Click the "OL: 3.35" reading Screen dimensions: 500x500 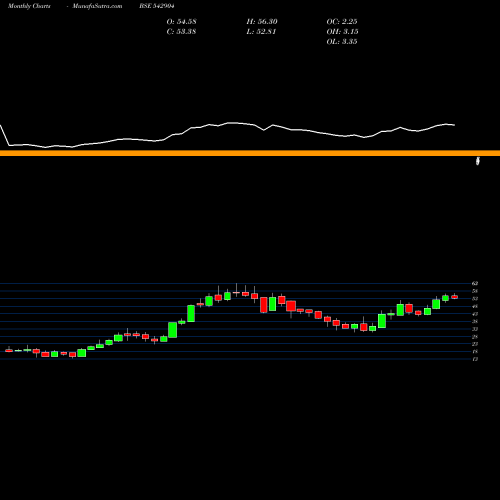(x=342, y=42)
